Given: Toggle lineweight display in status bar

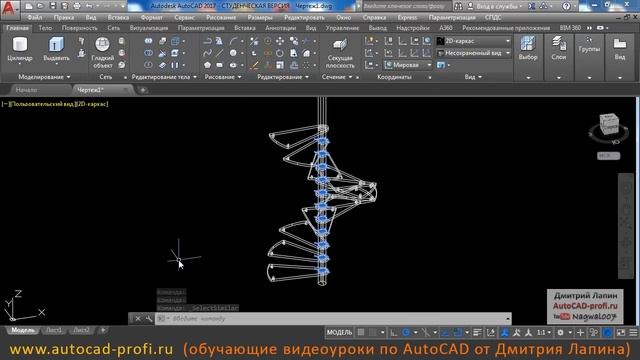Looking at the screenshot, I should 477,333.
